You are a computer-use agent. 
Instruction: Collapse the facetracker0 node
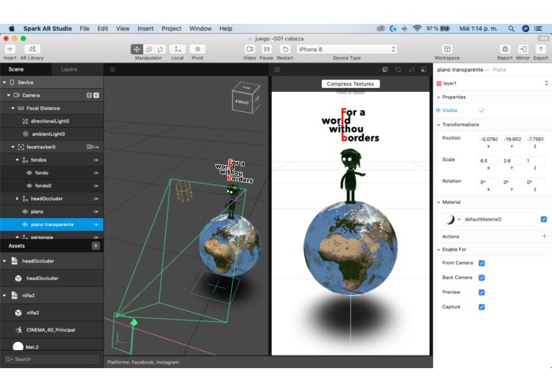13,147
